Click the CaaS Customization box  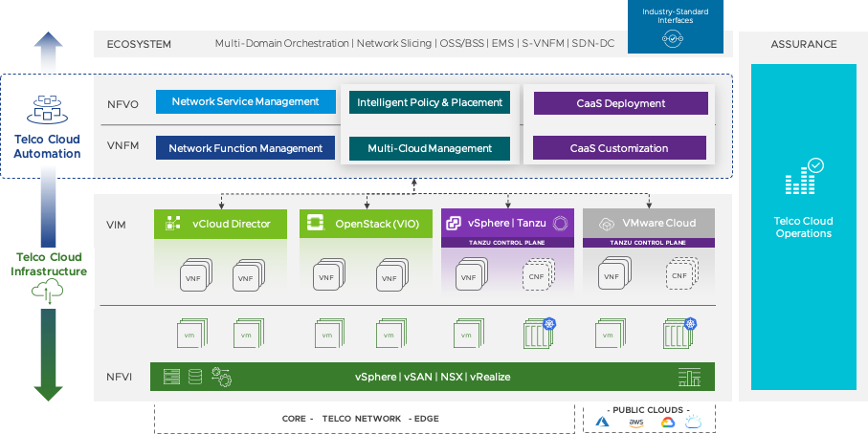619,148
